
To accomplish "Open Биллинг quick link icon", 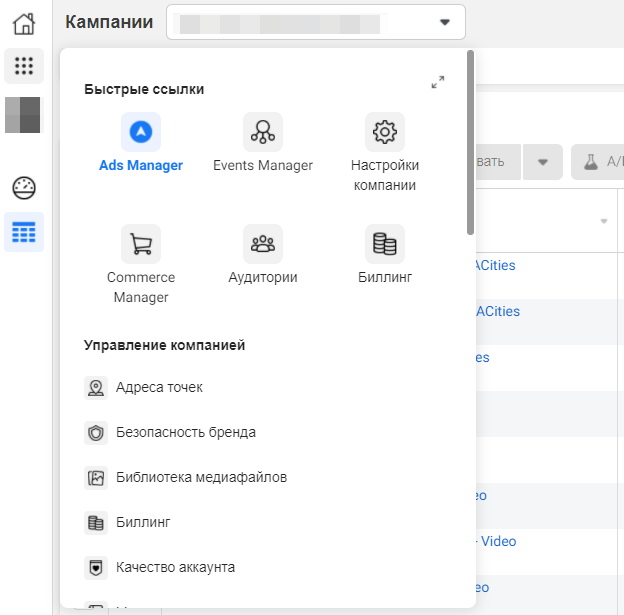I will (385, 244).
